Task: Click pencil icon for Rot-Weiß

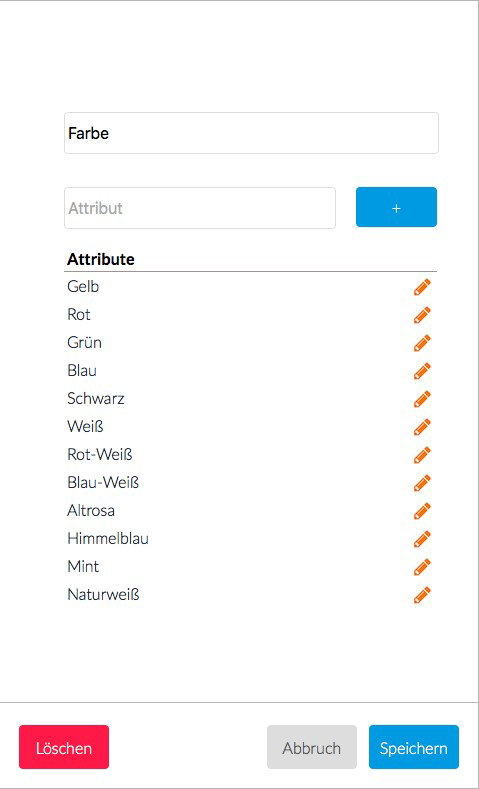Action: [x=422, y=455]
